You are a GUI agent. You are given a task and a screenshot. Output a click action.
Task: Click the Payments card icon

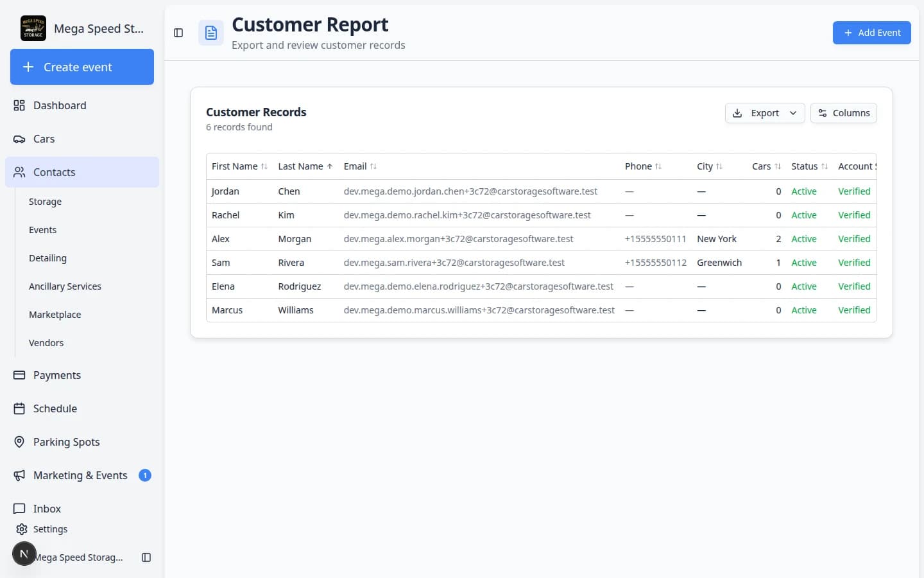coord(19,375)
